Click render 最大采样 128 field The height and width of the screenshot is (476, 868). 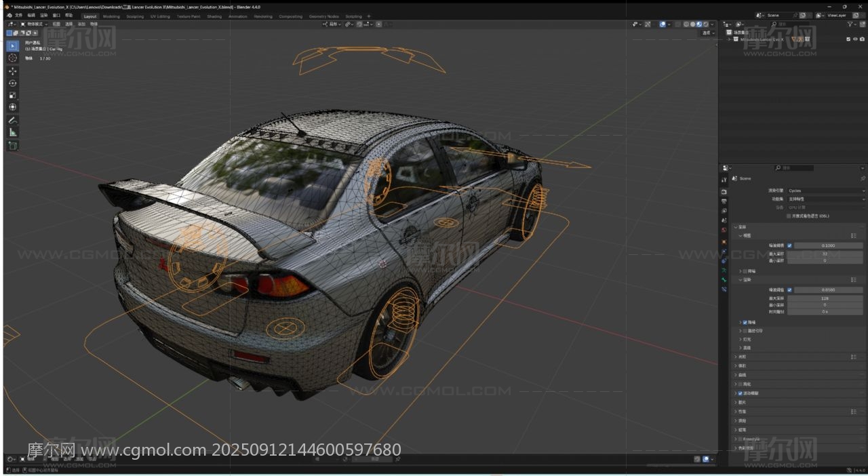(x=825, y=298)
